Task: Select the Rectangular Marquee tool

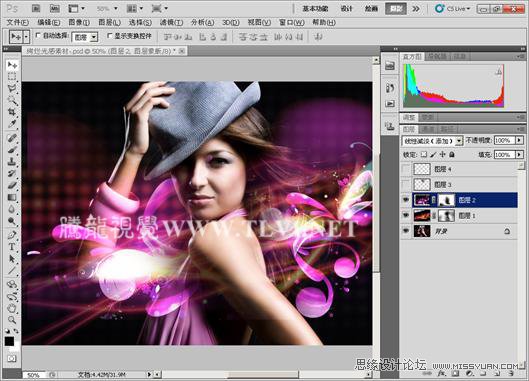Action: tap(12, 77)
